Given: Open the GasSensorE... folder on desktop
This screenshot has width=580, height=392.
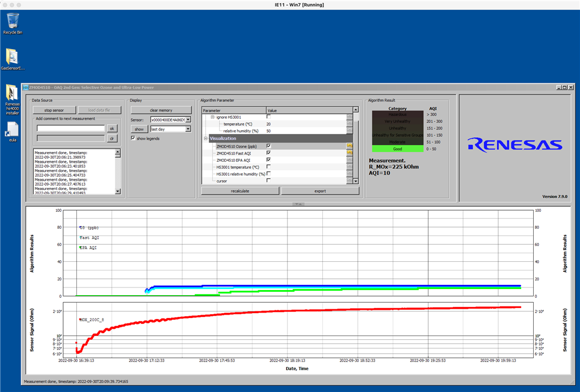Looking at the screenshot, I should [13, 59].
